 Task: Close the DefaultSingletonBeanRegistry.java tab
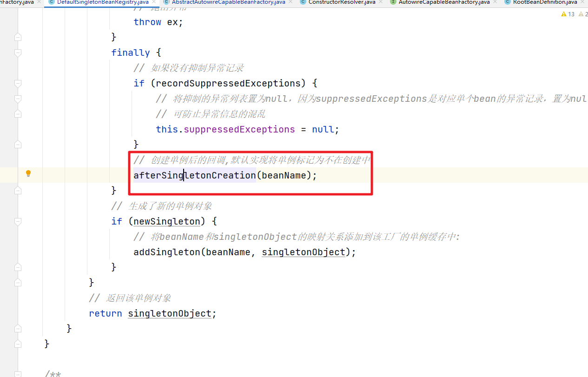coord(154,2)
